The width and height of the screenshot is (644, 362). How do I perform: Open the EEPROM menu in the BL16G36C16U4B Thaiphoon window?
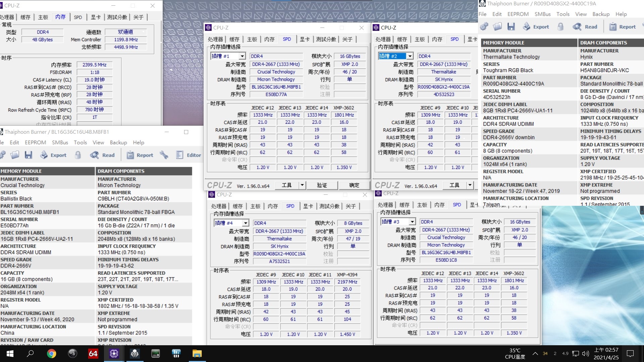click(x=35, y=142)
